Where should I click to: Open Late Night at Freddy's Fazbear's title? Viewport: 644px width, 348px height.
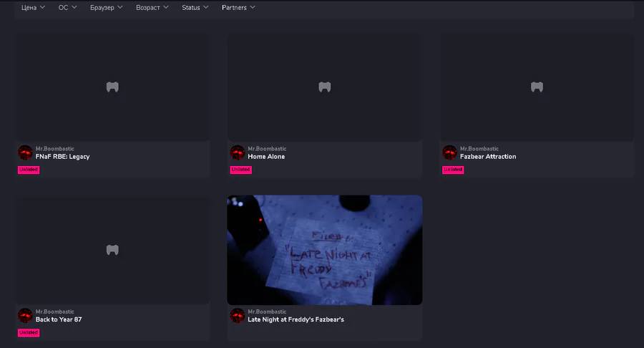click(x=296, y=319)
